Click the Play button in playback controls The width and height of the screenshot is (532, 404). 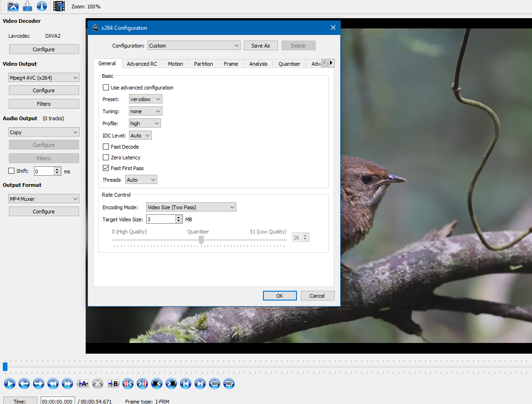9,383
